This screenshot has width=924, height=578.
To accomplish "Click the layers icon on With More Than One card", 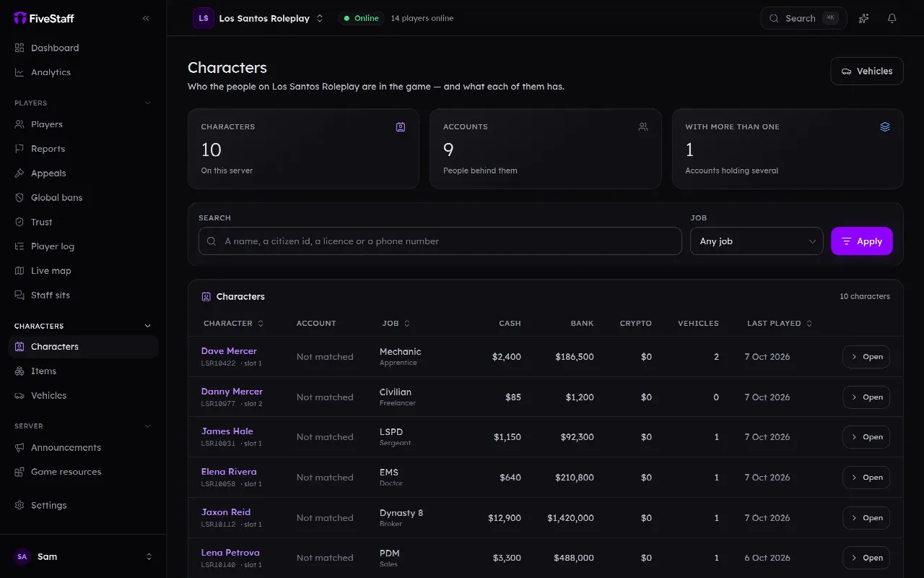I will tap(885, 126).
